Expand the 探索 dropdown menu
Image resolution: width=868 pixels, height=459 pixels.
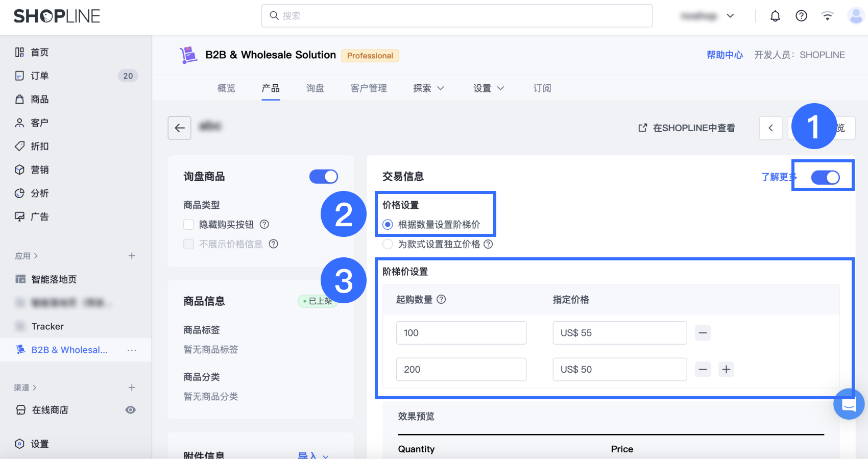point(429,88)
